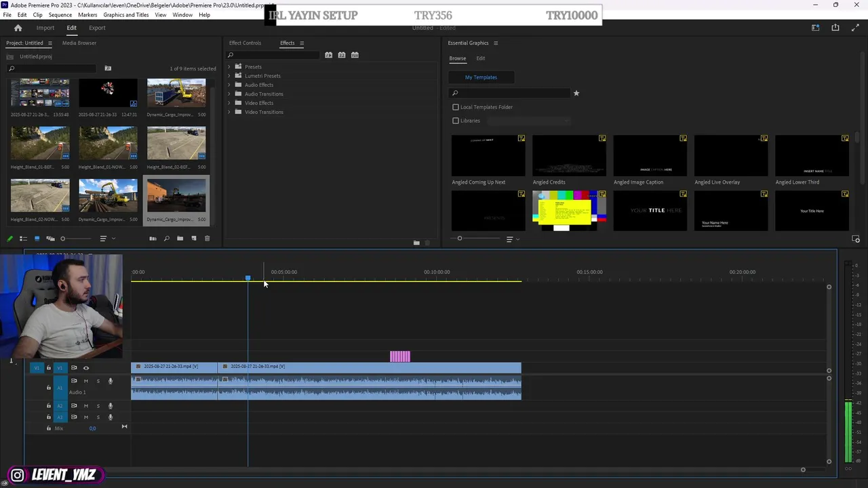Select Browse in Essential Graphics
Image resolution: width=868 pixels, height=488 pixels.
tap(458, 58)
